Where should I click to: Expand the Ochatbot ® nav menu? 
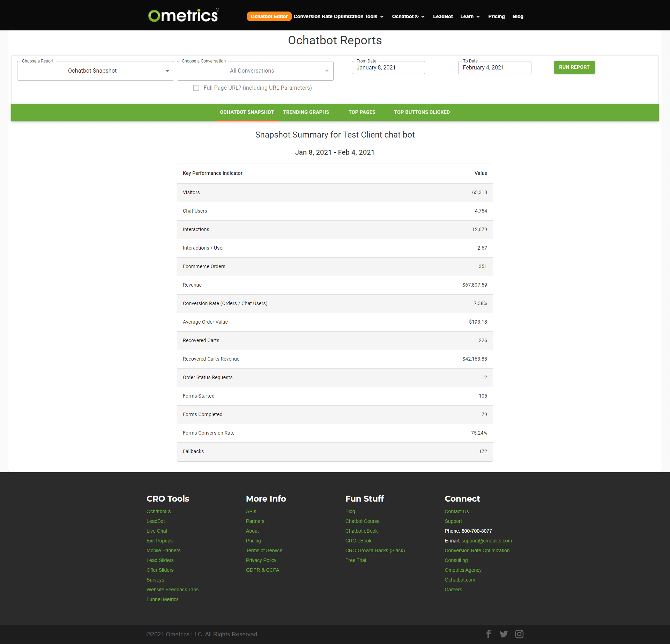pos(408,16)
